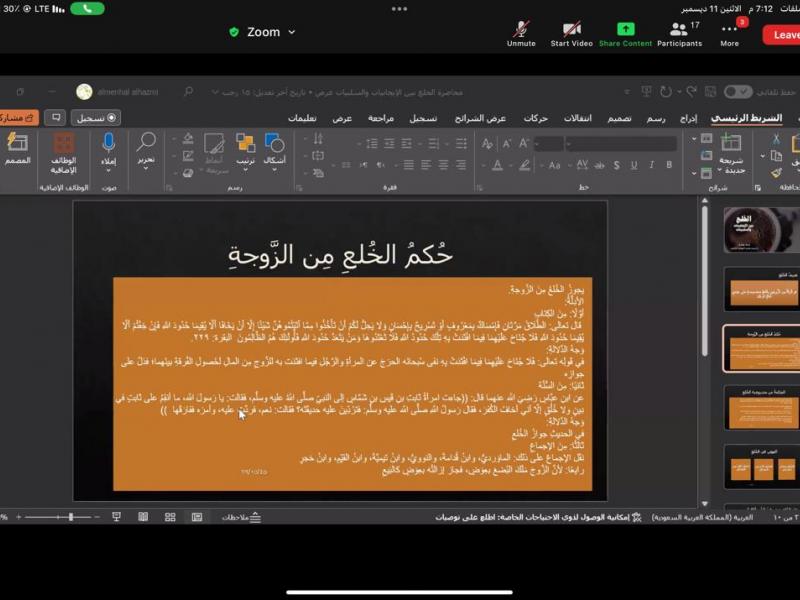Click the orange Share (مشاركة) button
Screen dimensions: 800x600
tap(20, 118)
